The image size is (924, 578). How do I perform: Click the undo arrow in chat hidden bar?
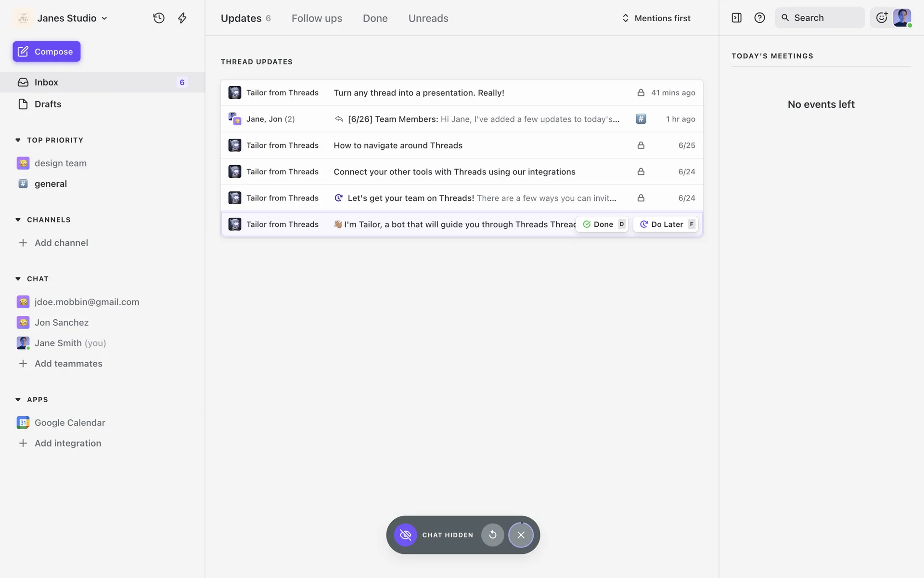click(x=492, y=535)
